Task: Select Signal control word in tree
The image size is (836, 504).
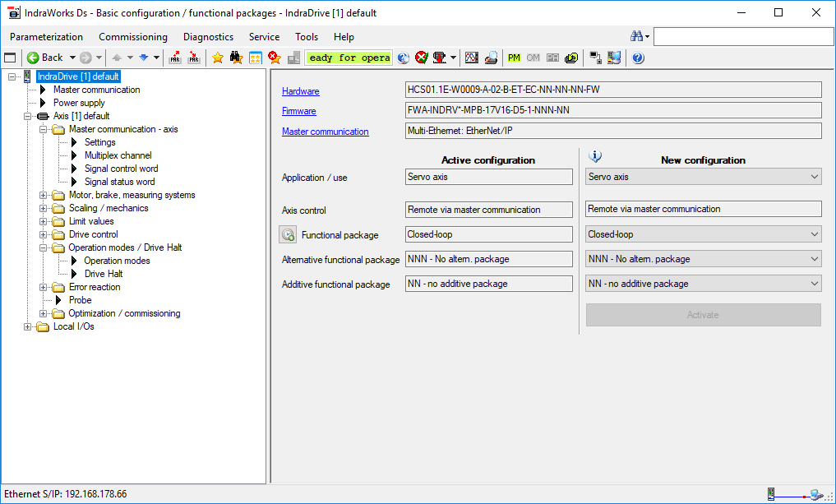Action: [x=121, y=169]
